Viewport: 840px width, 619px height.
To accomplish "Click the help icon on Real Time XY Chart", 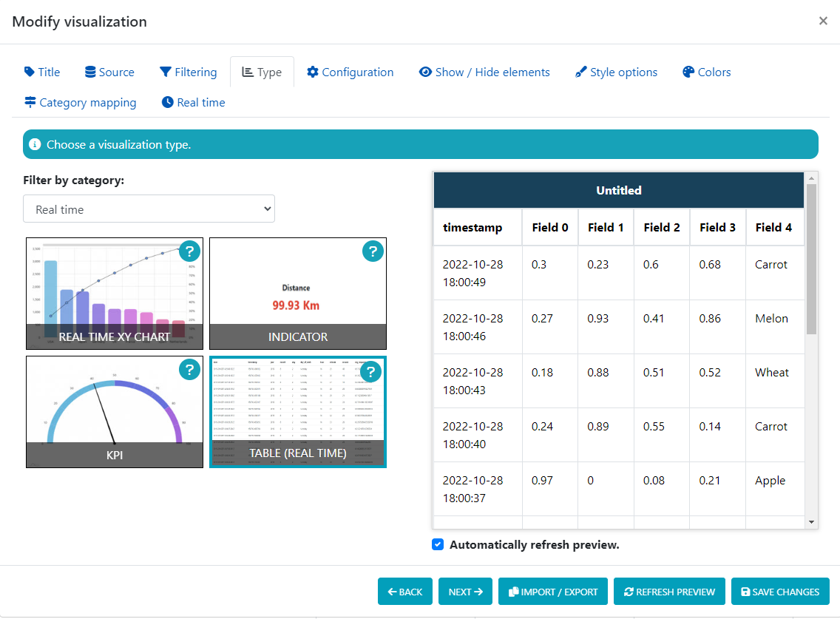I will tap(189, 251).
